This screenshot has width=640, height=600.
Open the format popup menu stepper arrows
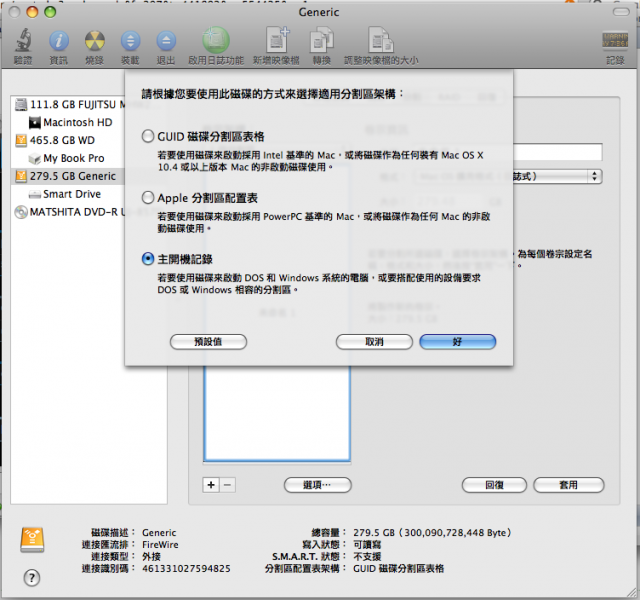tap(594, 176)
